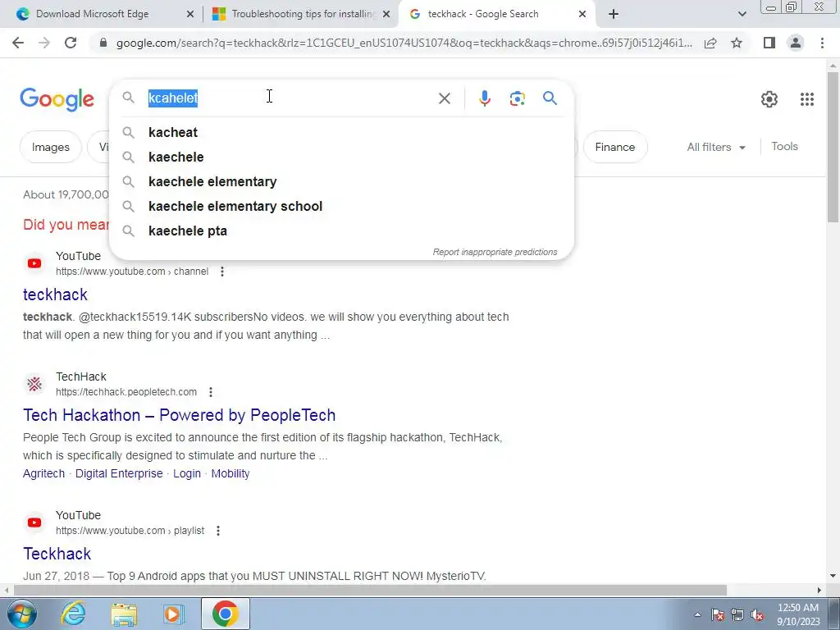Close the teckhack Google Search tab

click(582, 15)
